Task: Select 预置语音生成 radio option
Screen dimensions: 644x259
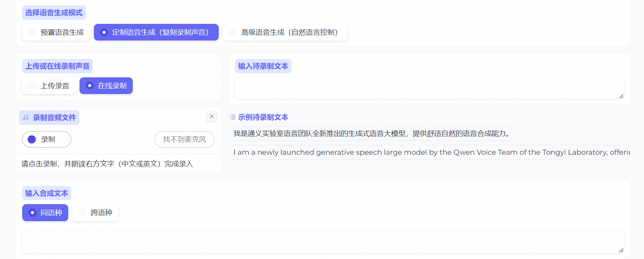Action: tap(56, 32)
